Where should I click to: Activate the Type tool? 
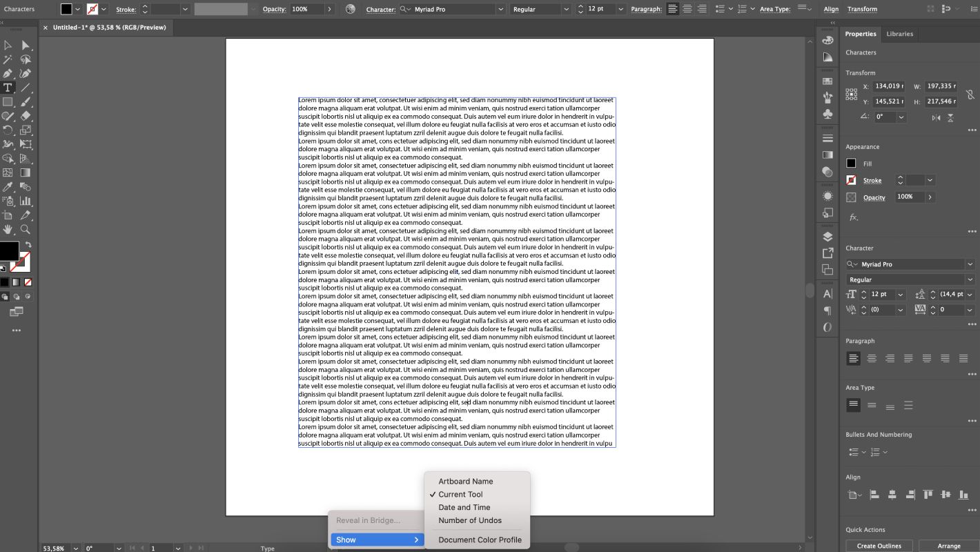pyautogui.click(x=8, y=88)
